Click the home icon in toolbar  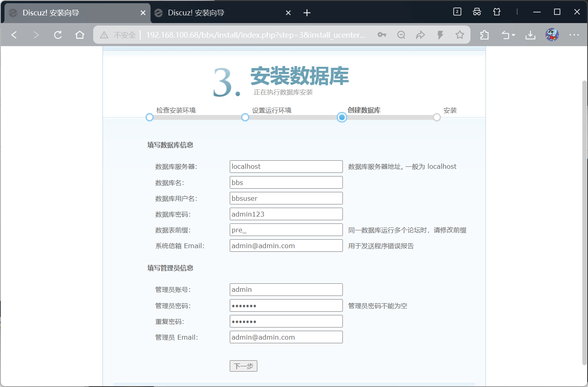click(x=79, y=35)
